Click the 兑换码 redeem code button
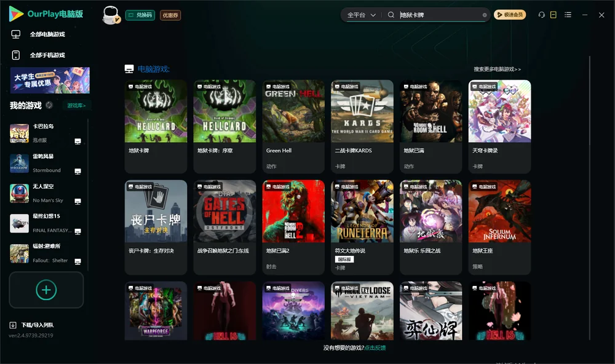Screen dimensions: 615x364 point(140,15)
